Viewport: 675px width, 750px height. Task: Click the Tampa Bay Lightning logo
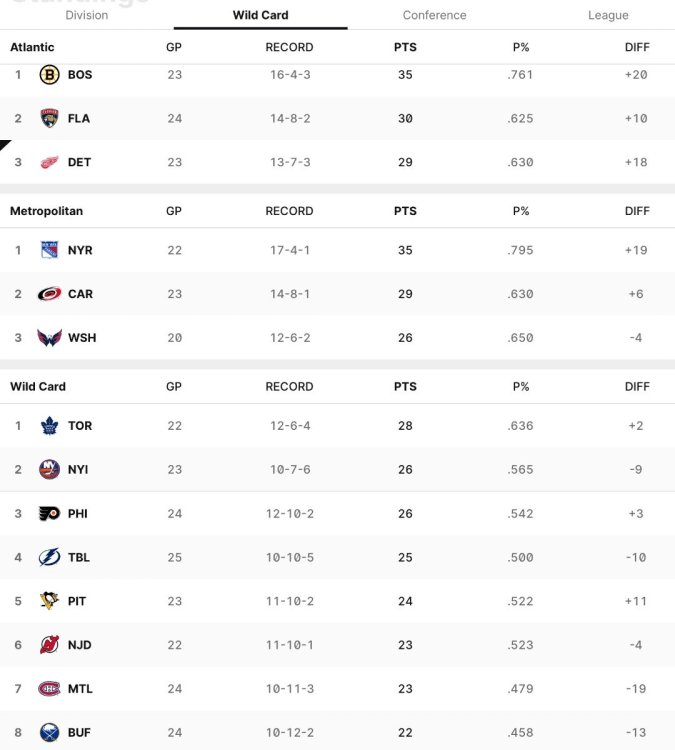[x=49, y=557]
